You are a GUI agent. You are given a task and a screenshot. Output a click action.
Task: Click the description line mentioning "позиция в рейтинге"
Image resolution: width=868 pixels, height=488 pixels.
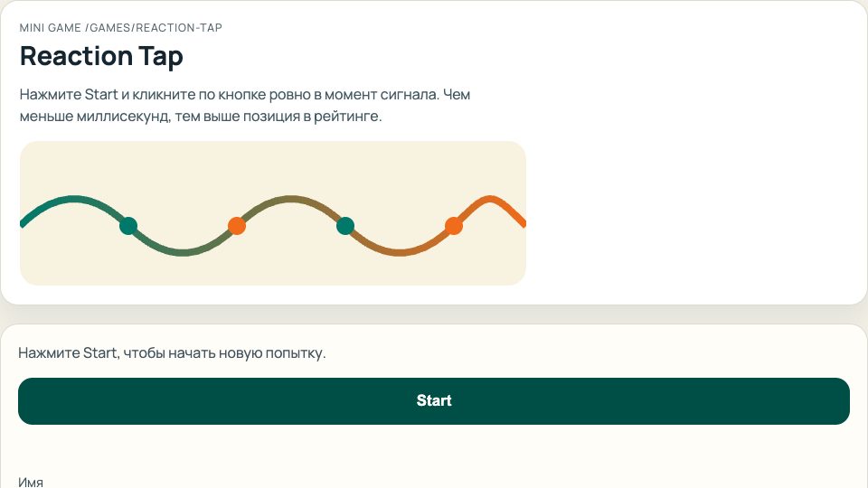[x=201, y=117]
